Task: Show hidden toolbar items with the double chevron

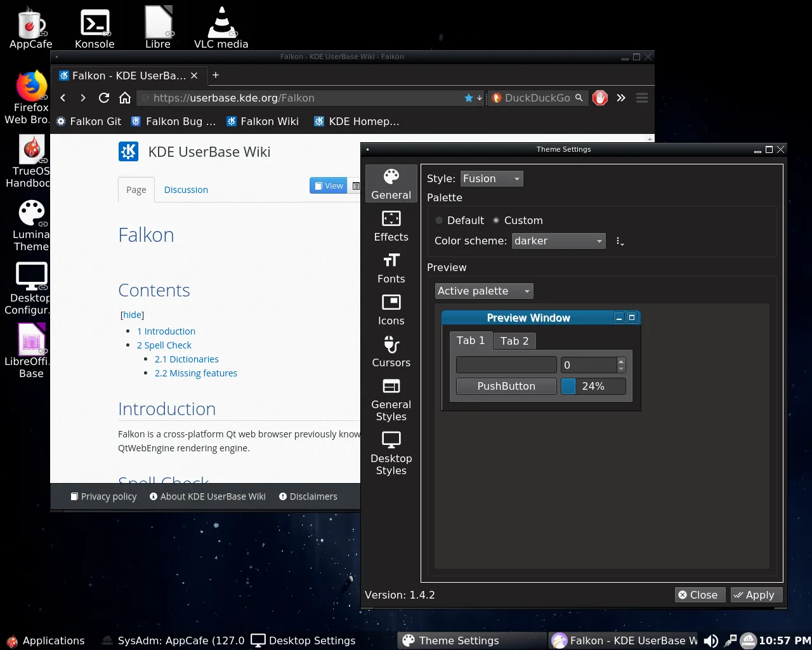Action: coord(621,98)
